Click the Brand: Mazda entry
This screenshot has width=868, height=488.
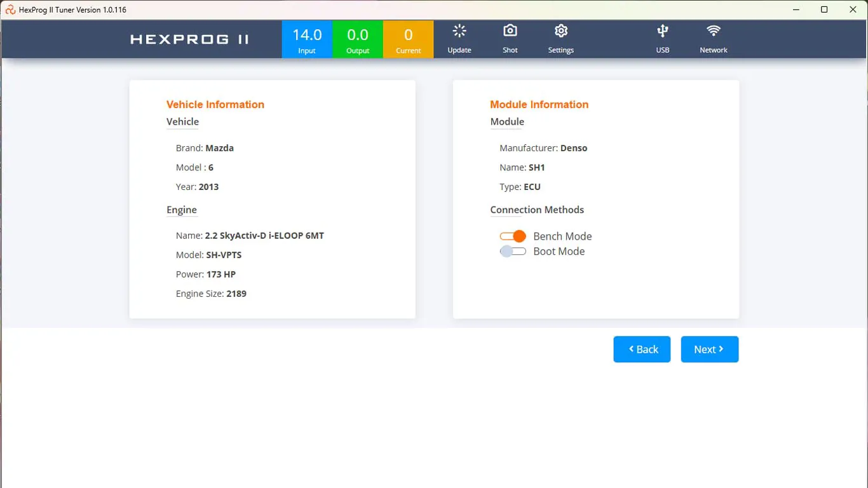(205, 148)
